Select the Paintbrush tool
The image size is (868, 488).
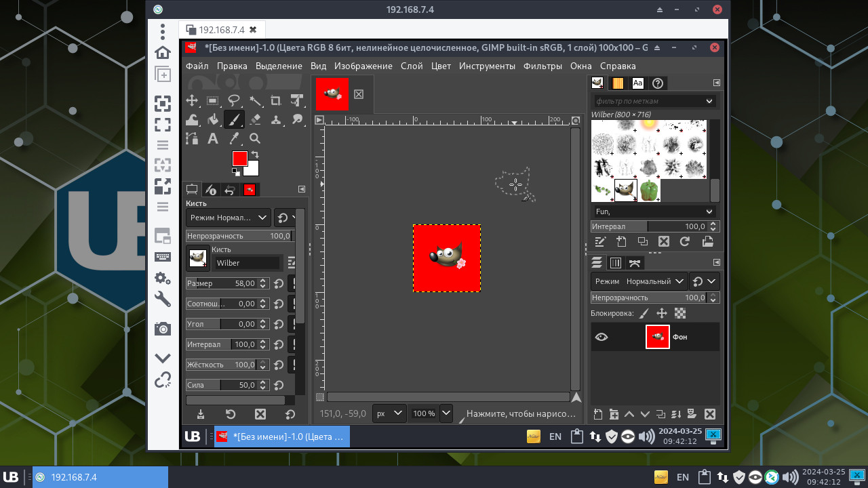click(x=234, y=119)
